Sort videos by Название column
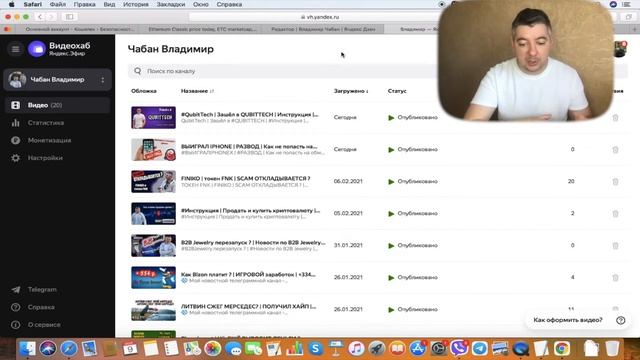 pos(197,91)
